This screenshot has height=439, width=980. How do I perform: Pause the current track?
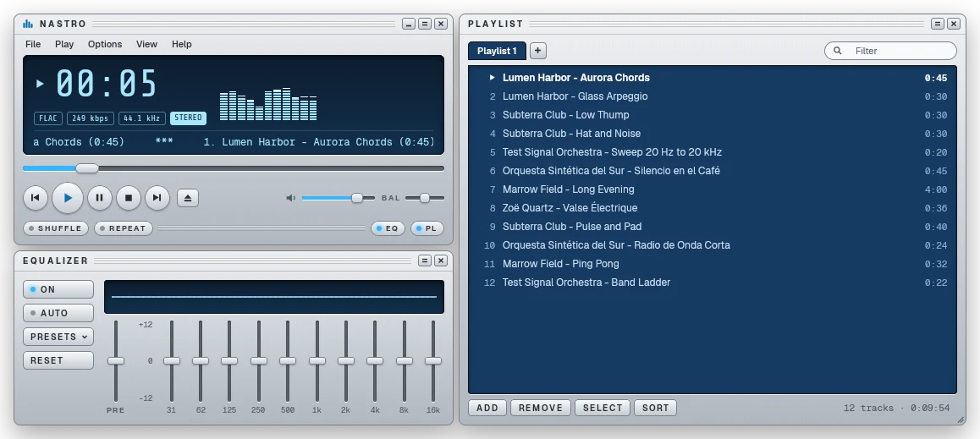tap(99, 198)
